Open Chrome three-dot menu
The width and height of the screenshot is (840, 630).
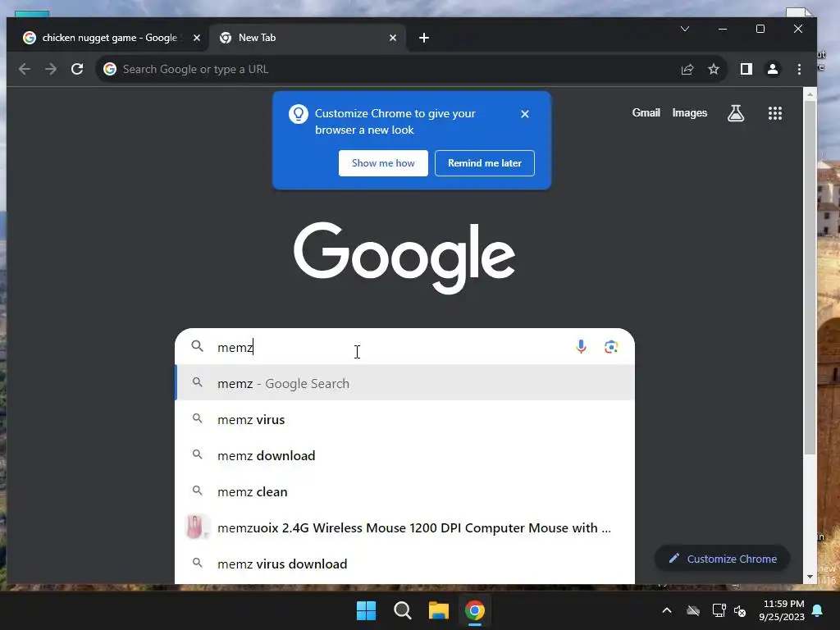(x=799, y=69)
